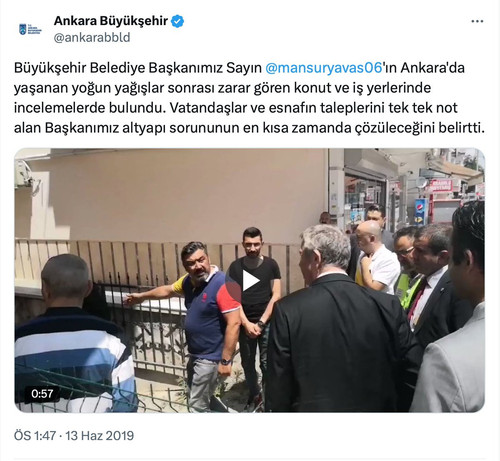500x461 pixels.
Task: Open the ÖS 1:47 · 13 Haz 2019 timestamp
Action: pos(74,435)
